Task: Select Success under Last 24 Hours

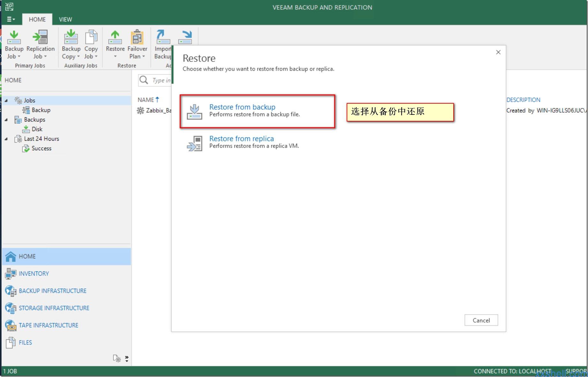Action: coord(41,148)
